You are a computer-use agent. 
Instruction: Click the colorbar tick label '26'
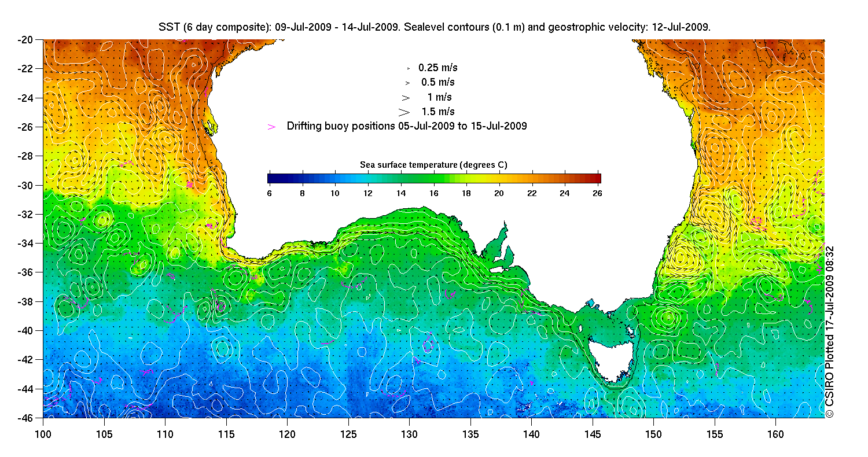598,194
